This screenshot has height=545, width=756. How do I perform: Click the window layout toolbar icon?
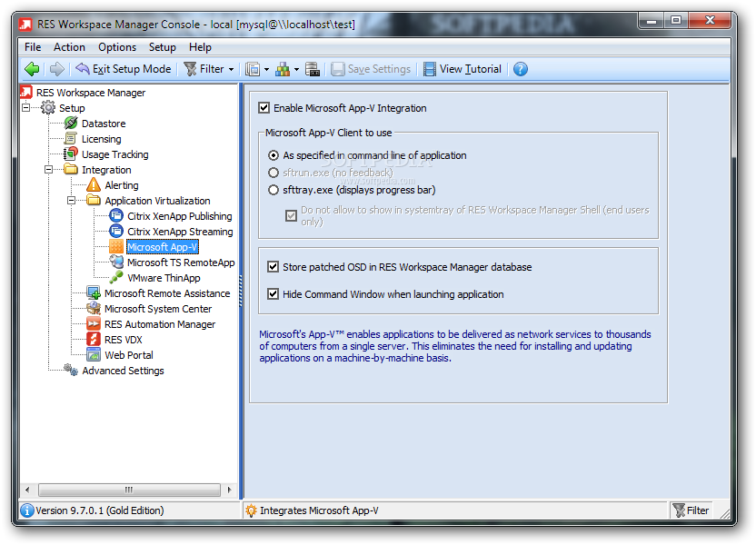coord(253,69)
